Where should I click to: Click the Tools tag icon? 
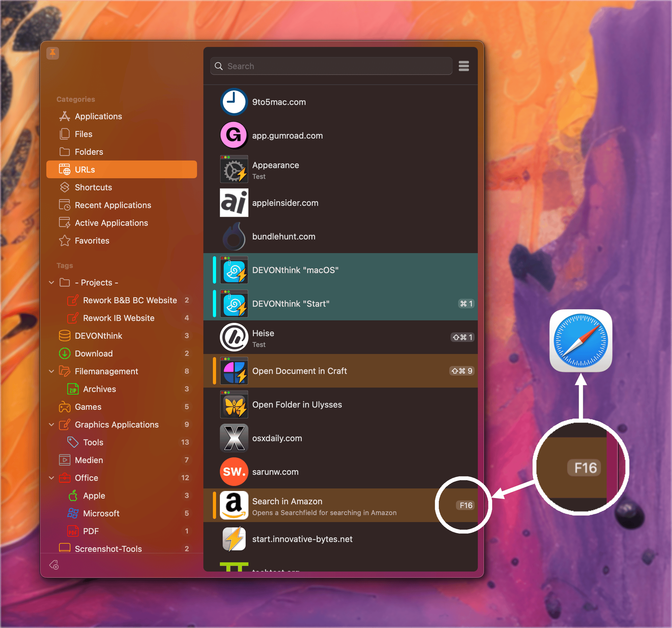73,442
